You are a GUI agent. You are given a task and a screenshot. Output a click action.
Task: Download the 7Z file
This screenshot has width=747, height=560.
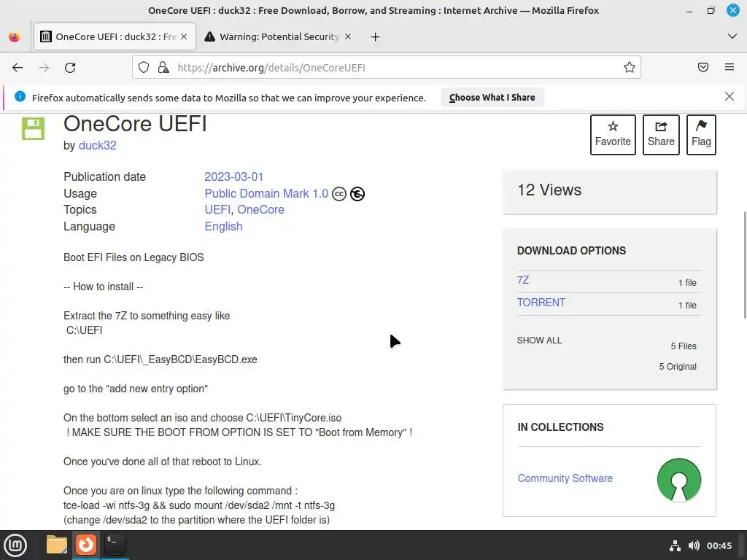[522, 280]
